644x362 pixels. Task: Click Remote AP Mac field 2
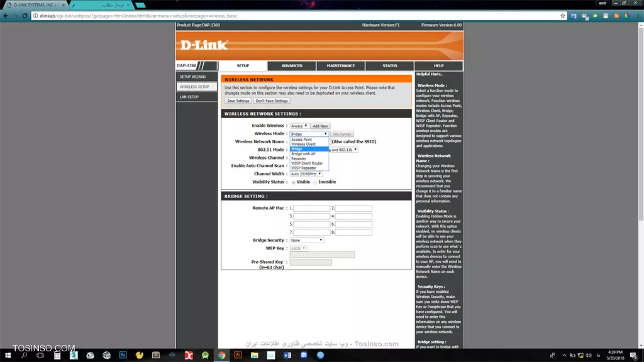click(353, 208)
